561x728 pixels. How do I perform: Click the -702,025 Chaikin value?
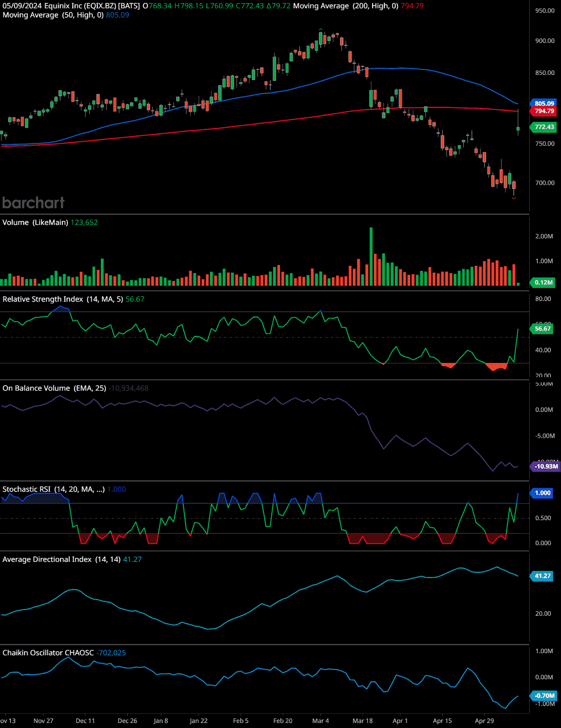pos(111,653)
